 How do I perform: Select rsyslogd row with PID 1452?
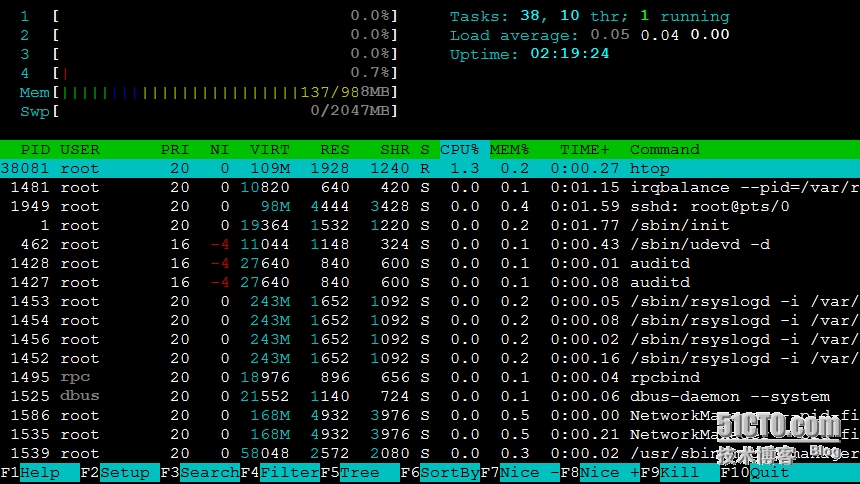[x=430, y=358]
